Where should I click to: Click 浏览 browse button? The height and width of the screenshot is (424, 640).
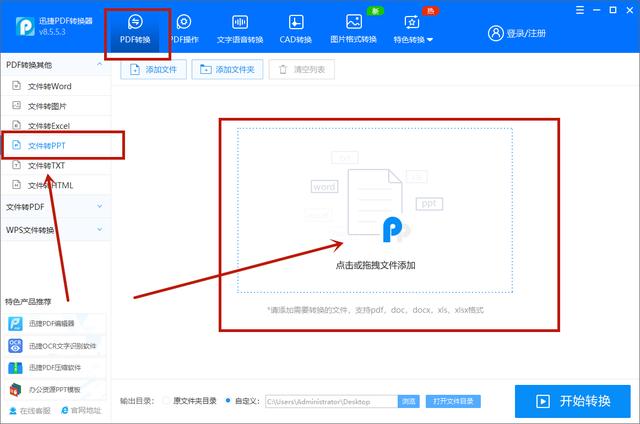(409, 402)
